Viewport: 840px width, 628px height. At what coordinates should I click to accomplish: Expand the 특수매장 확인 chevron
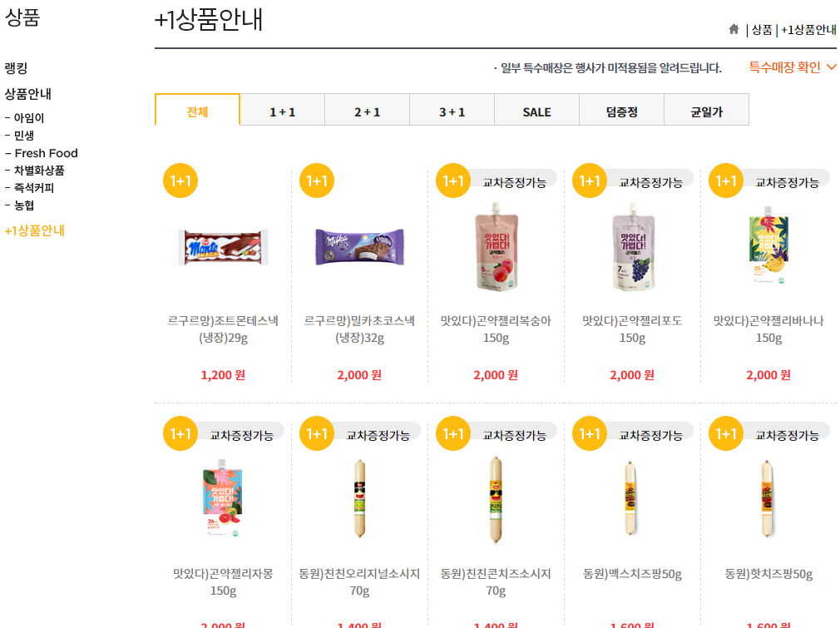831,67
